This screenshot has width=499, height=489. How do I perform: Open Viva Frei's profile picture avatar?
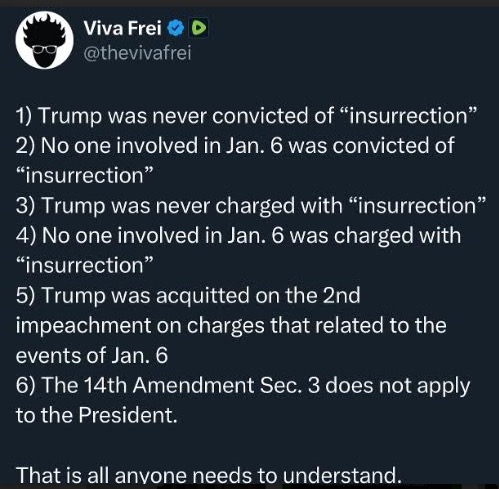(44, 40)
